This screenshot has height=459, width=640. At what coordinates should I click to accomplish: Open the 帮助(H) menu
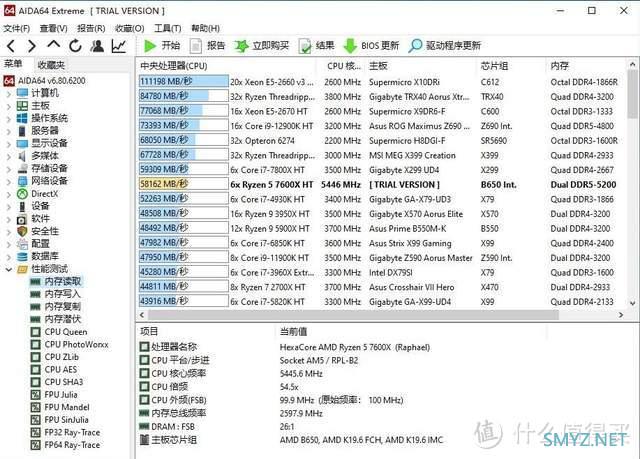tap(205, 28)
